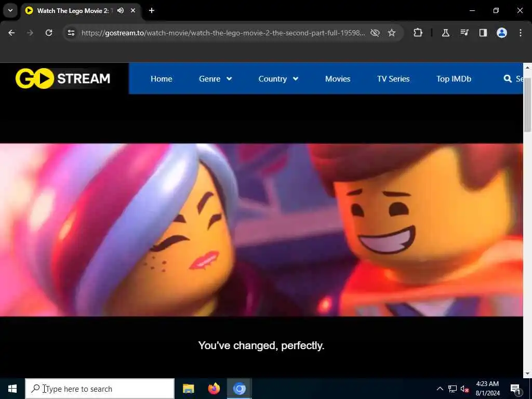Image resolution: width=532 pixels, height=399 pixels.
Task: Click scrollbar up arrow
Action: (x=527, y=68)
